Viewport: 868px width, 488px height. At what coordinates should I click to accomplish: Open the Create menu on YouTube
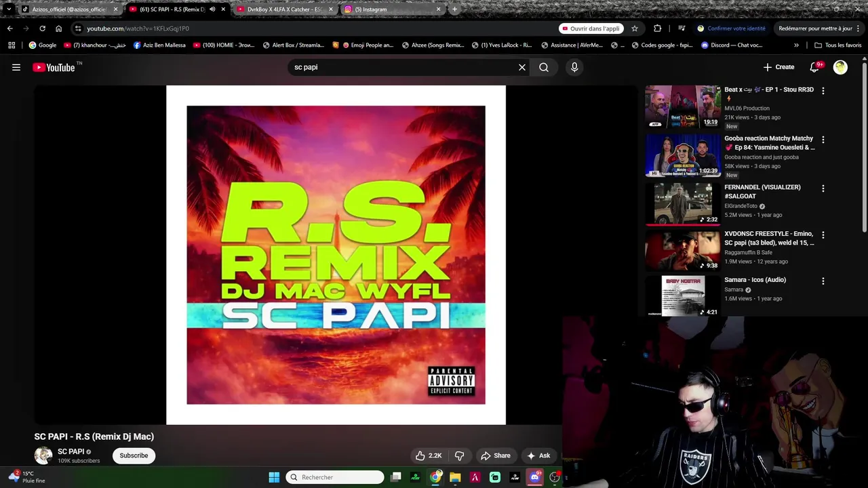click(778, 67)
